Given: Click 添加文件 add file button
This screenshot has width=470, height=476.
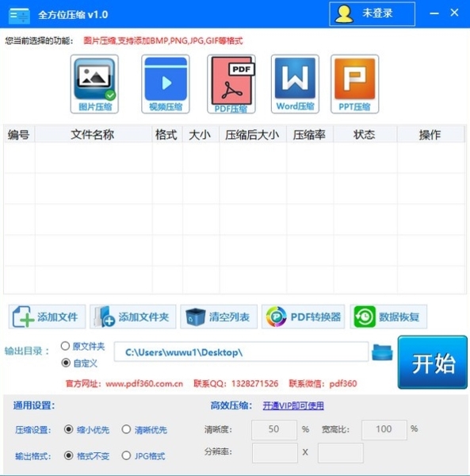Looking at the screenshot, I should point(47,317).
